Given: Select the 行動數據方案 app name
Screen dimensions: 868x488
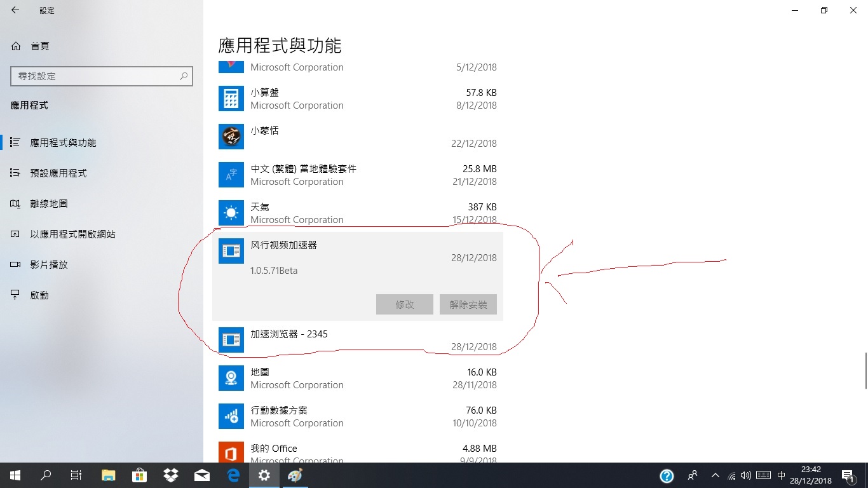Looking at the screenshot, I should tap(279, 410).
